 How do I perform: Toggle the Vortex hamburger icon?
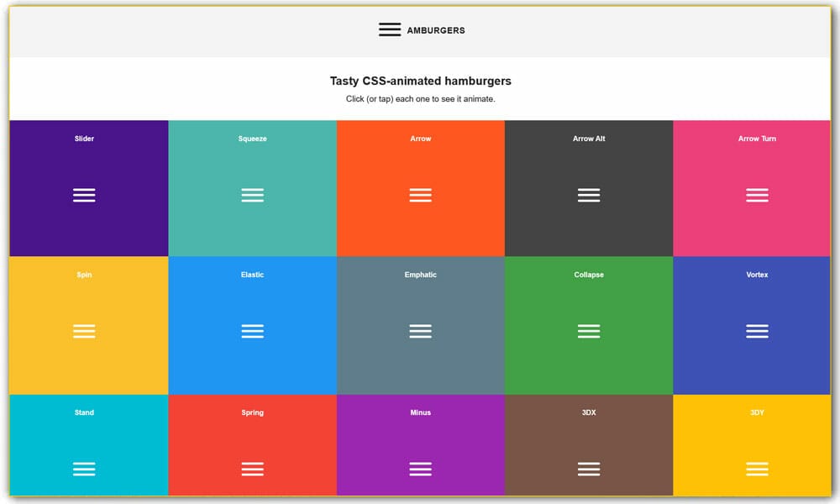pos(757,331)
